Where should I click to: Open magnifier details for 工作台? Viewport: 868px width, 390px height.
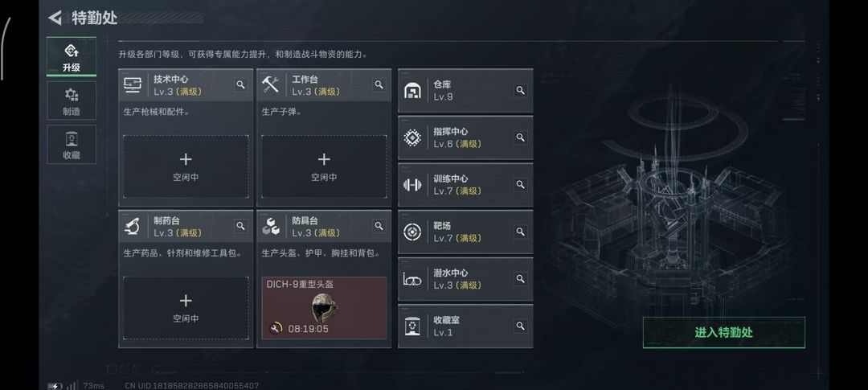click(x=379, y=84)
